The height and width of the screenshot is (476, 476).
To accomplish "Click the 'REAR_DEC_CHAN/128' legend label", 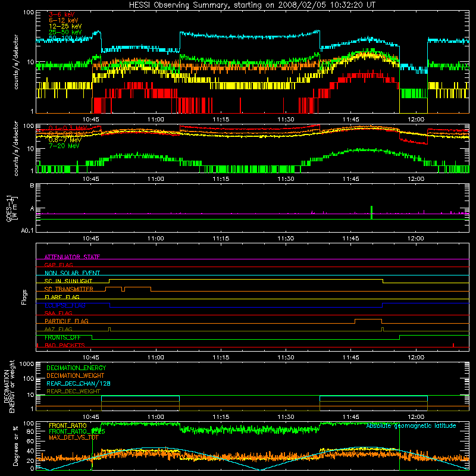I will pyautogui.click(x=79, y=383).
